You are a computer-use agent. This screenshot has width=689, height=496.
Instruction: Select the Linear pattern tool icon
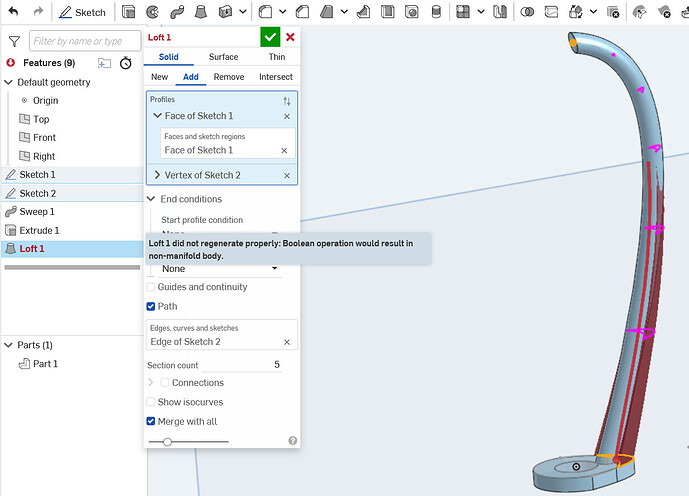tap(463, 12)
